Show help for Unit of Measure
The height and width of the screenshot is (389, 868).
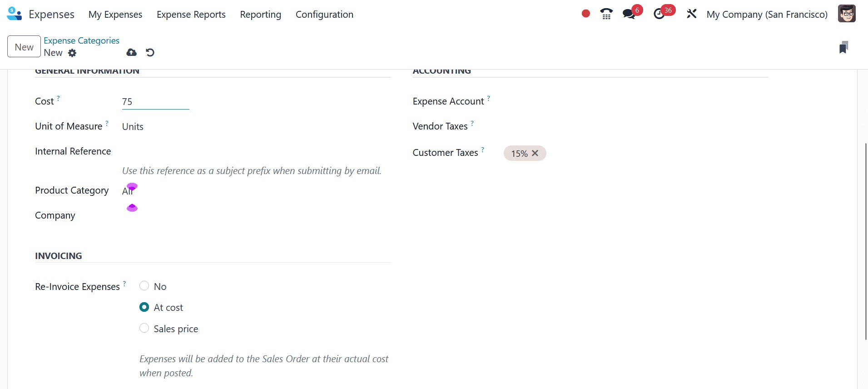coord(107,123)
